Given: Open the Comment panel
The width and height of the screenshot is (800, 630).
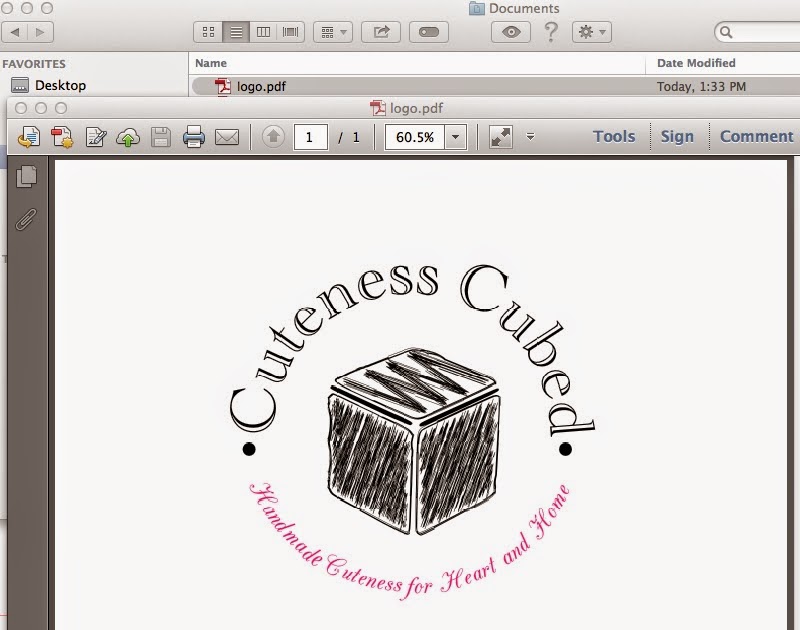Looking at the screenshot, I should point(756,136).
